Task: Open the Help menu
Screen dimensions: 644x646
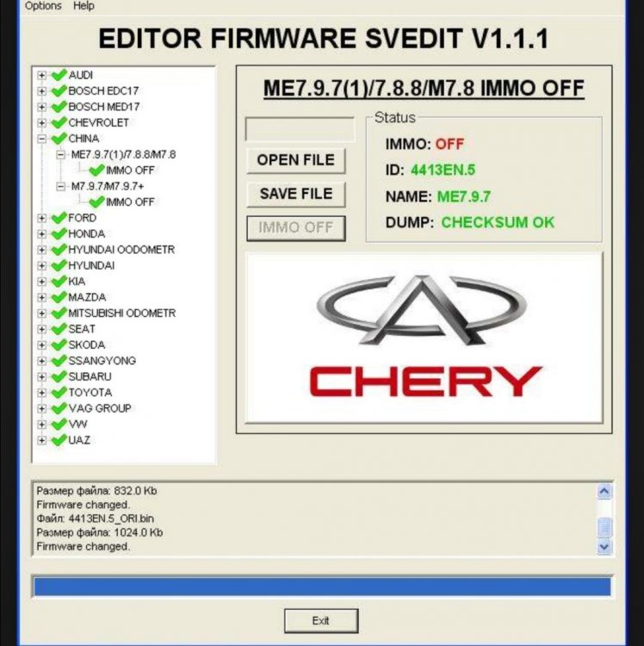Action: pos(84,6)
